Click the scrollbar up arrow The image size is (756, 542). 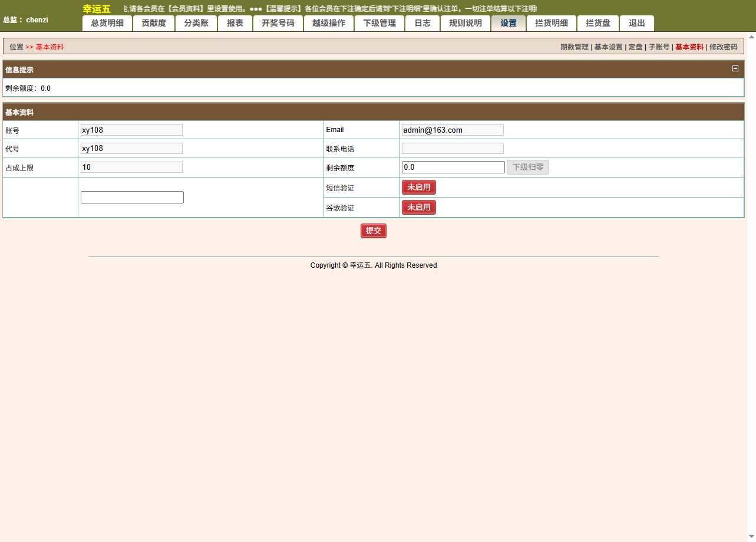(751, 37)
